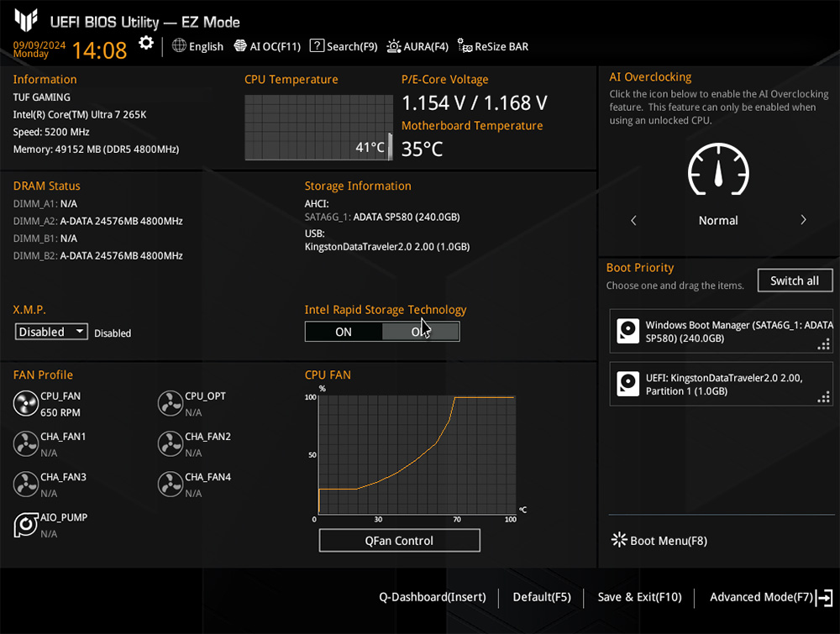Go to next AI Overclocking mode
This screenshot has height=634, width=840.
click(x=803, y=220)
